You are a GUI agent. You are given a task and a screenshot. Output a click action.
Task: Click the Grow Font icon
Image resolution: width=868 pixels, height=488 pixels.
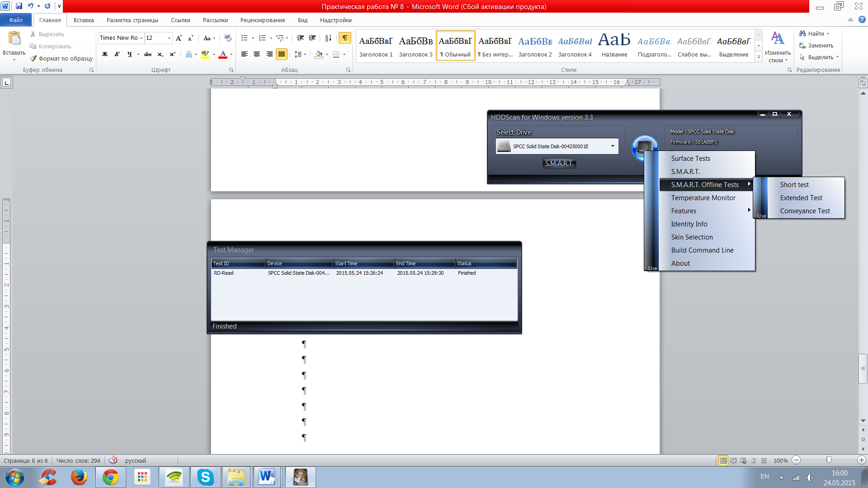(x=179, y=38)
